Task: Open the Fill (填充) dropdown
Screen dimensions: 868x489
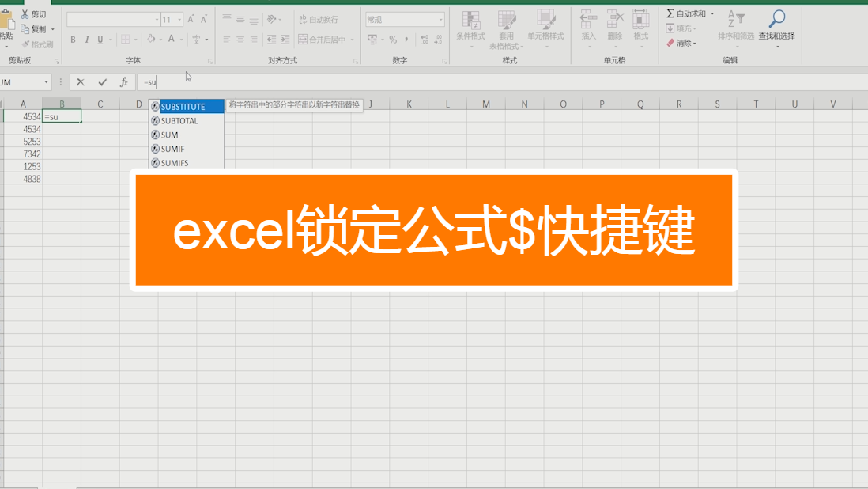Action: point(681,28)
